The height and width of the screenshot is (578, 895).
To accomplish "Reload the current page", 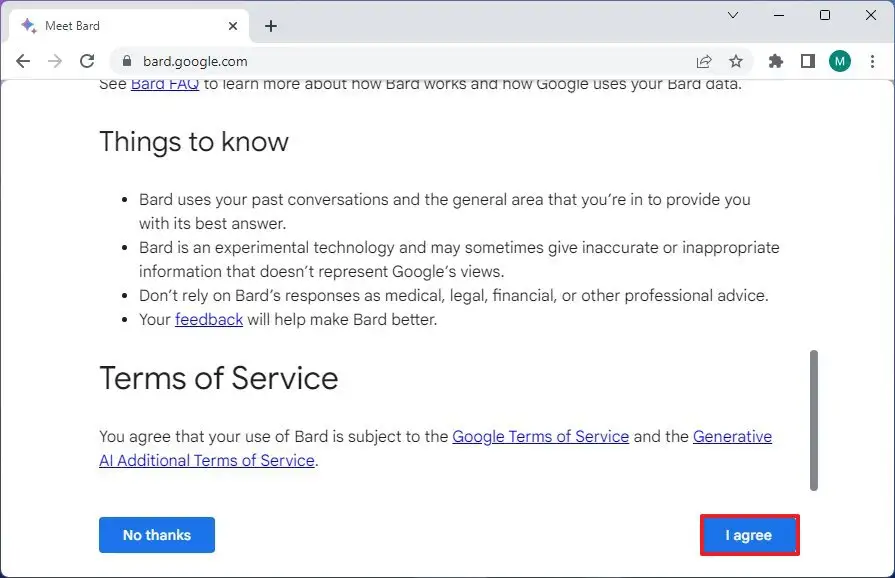I will [x=88, y=61].
